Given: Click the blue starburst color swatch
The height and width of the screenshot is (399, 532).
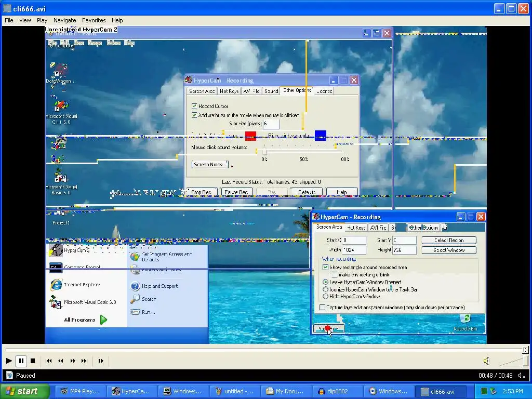Looking at the screenshot, I should [320, 136].
